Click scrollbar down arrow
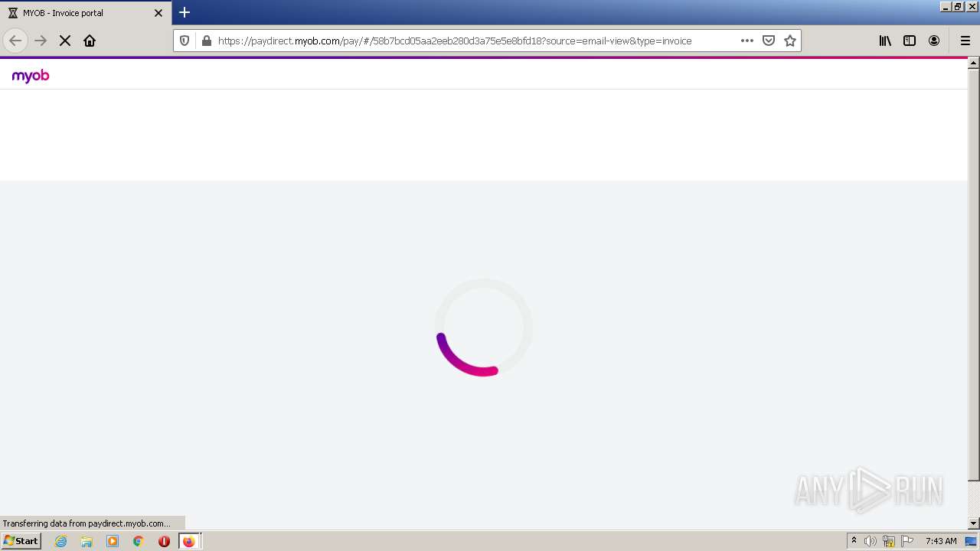 (x=974, y=523)
